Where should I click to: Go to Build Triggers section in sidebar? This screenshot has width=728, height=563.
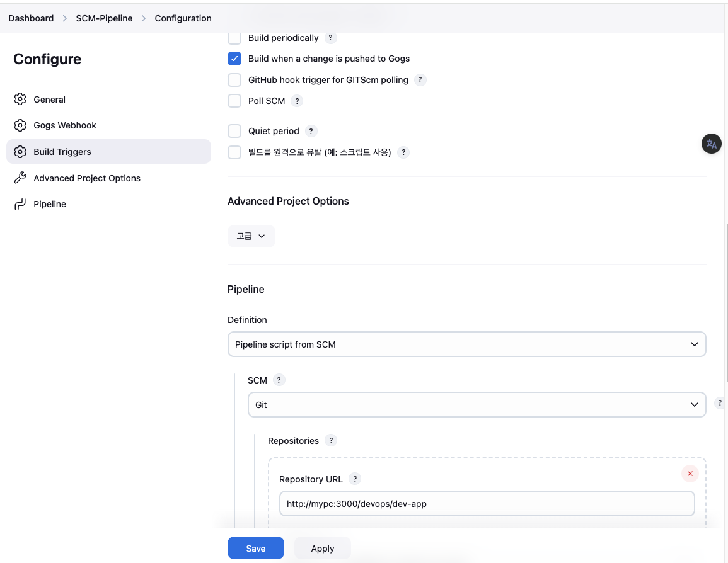pos(62,152)
